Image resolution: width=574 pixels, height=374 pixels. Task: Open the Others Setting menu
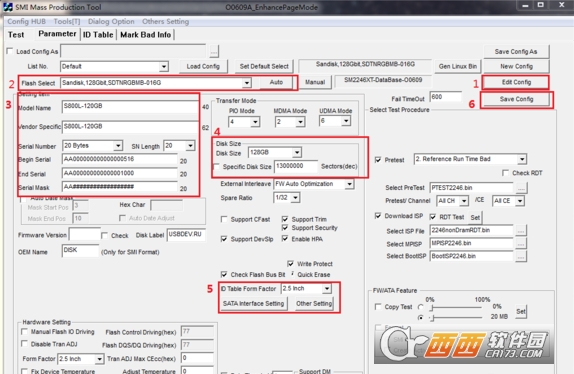165,22
